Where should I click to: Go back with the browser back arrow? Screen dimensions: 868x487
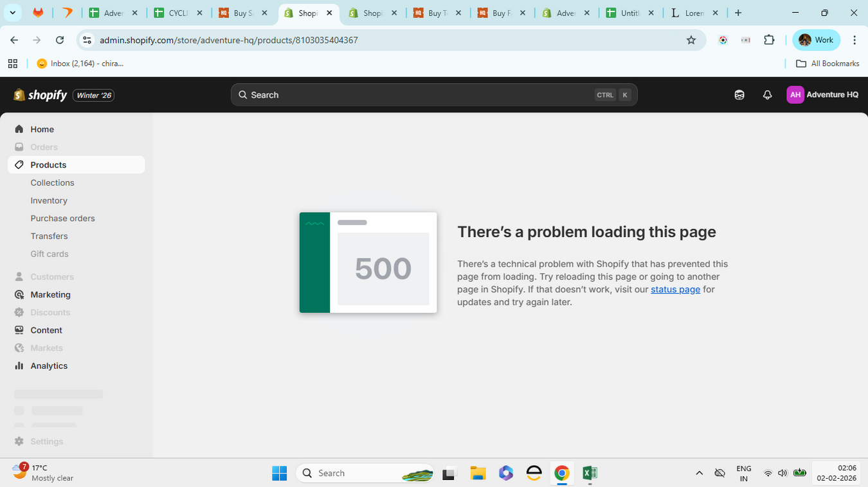[x=14, y=40]
